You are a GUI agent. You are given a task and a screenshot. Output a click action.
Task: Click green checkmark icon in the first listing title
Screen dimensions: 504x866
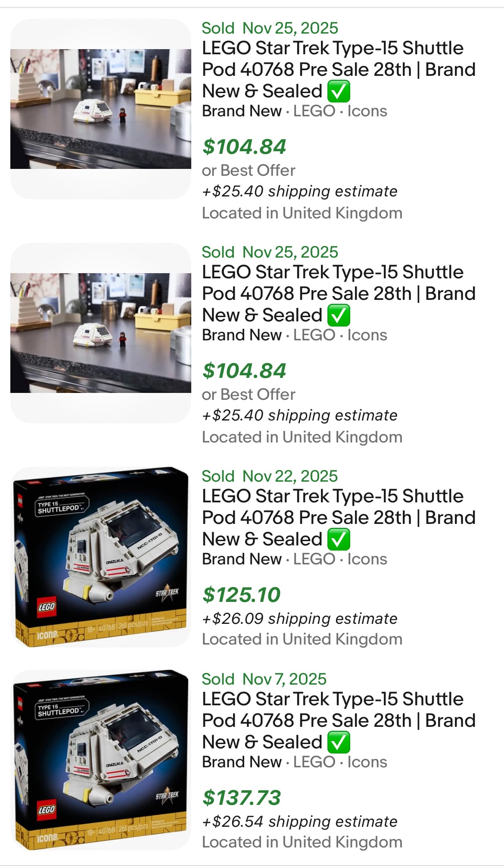(339, 91)
